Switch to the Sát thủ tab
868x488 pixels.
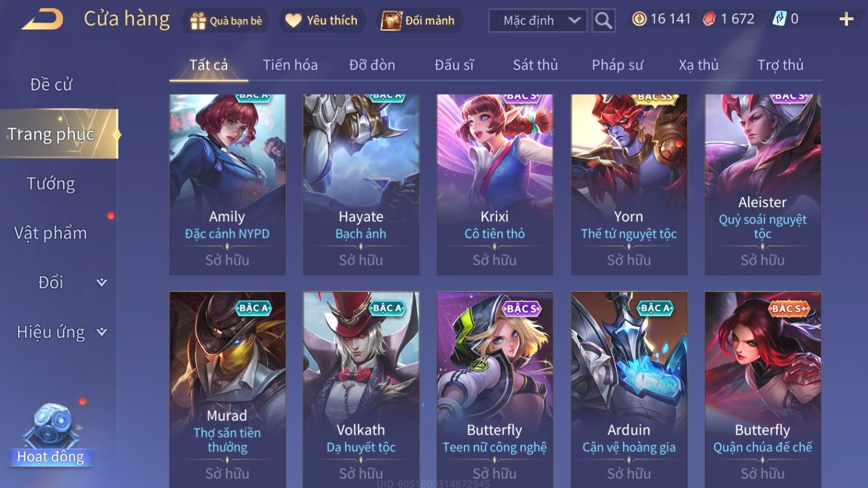[x=535, y=65]
